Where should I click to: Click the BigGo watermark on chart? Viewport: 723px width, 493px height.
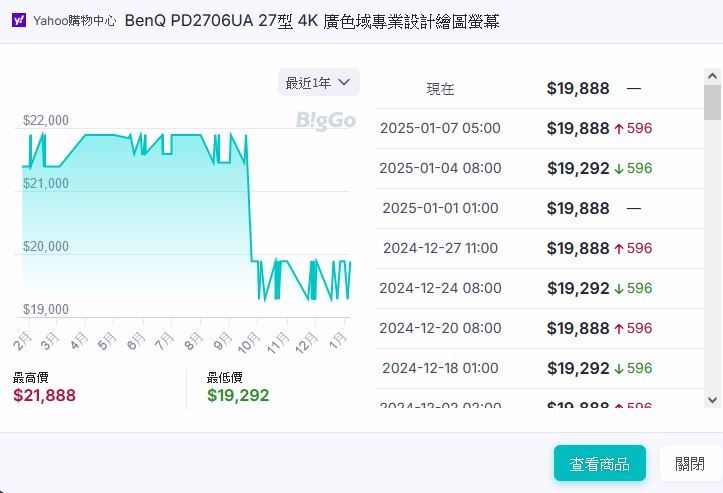pyautogui.click(x=326, y=121)
